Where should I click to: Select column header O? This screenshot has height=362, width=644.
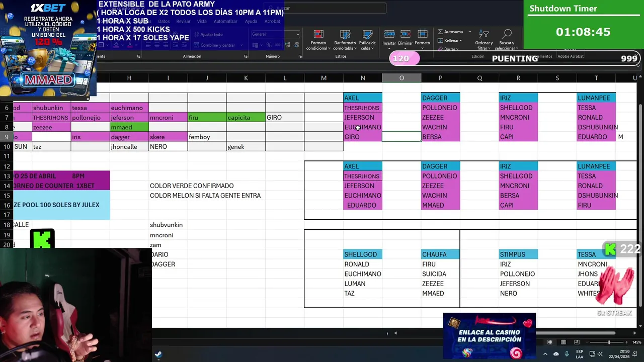pyautogui.click(x=401, y=78)
